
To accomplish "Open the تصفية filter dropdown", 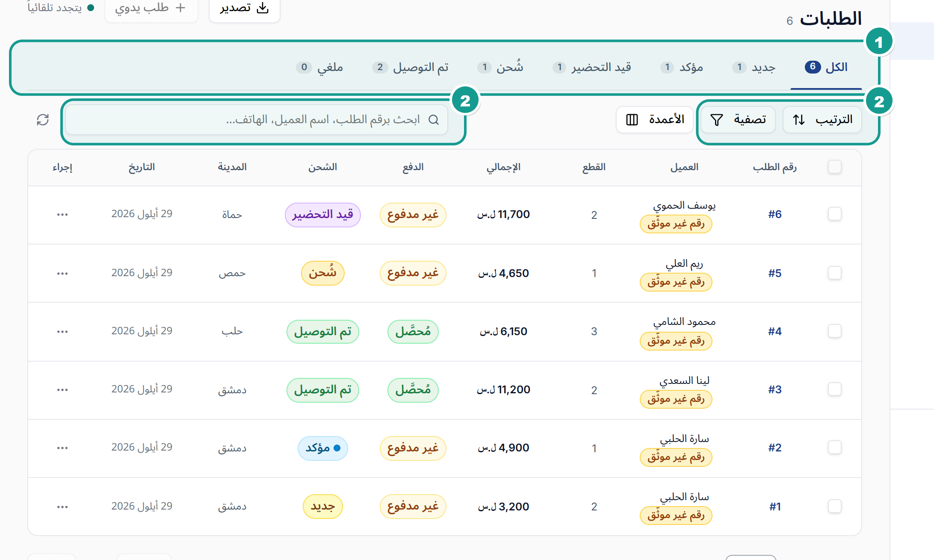I will pos(738,120).
